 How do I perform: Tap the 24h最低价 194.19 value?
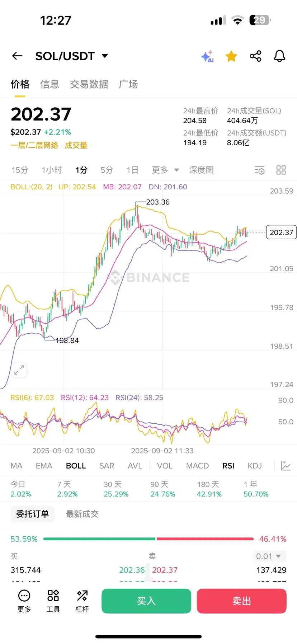195,142
